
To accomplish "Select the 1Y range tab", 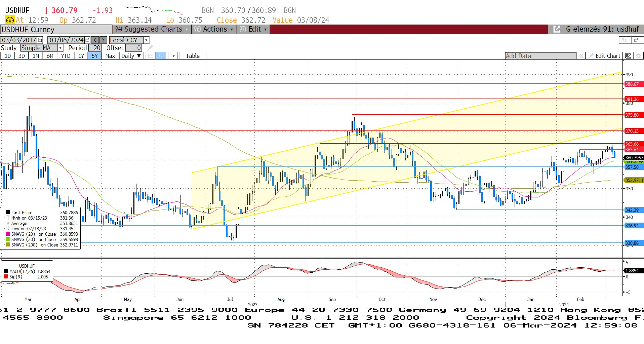I will click(81, 56).
